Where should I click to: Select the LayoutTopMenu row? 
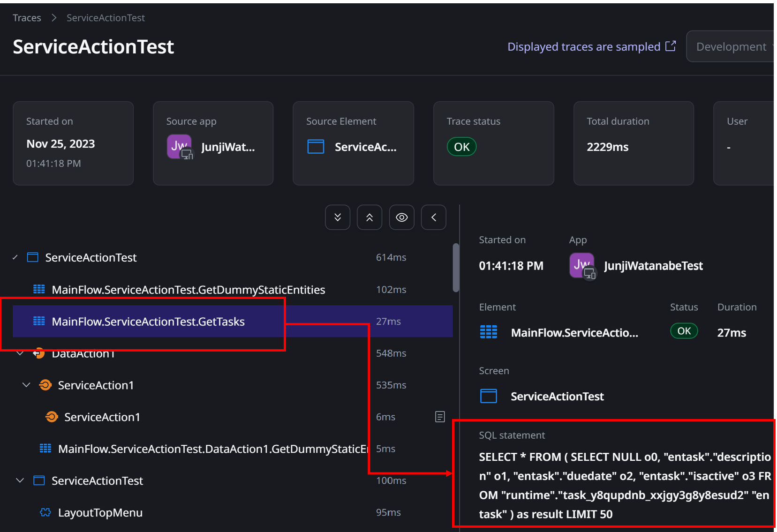(233, 512)
